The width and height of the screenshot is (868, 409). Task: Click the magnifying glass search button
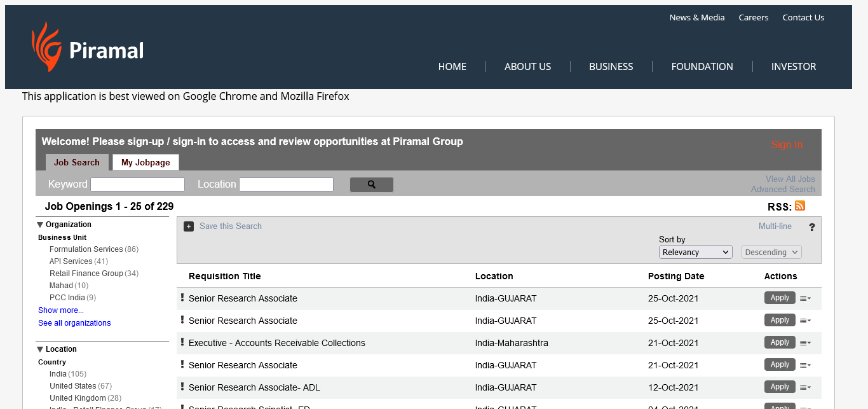coord(372,184)
